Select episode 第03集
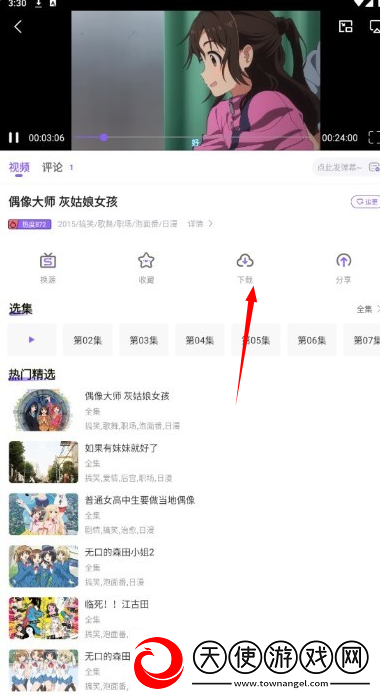 (x=143, y=340)
